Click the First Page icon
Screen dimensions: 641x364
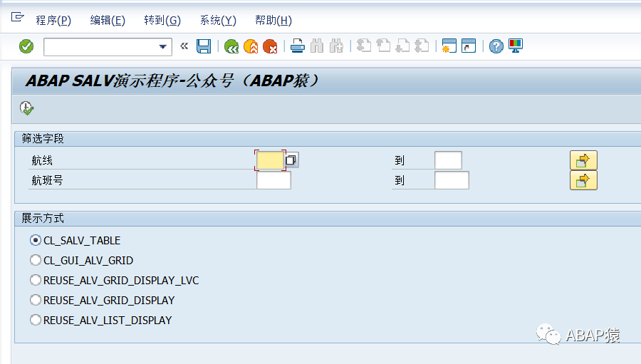point(363,46)
